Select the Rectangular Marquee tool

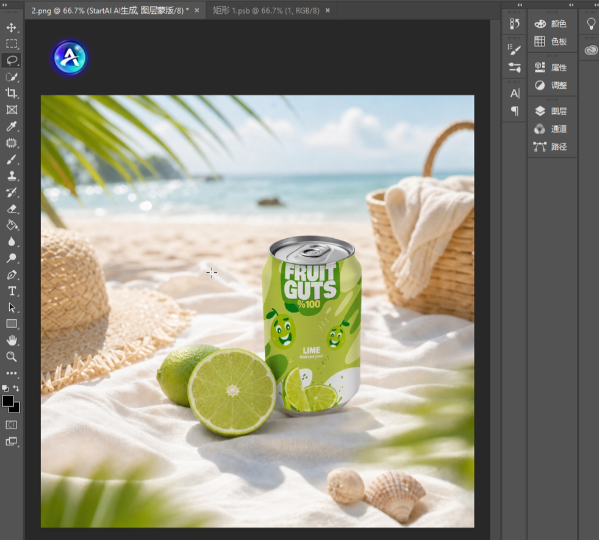(x=11, y=44)
